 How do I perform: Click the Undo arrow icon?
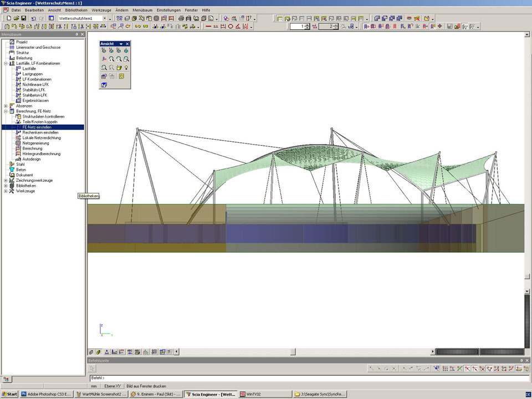(x=34, y=18)
